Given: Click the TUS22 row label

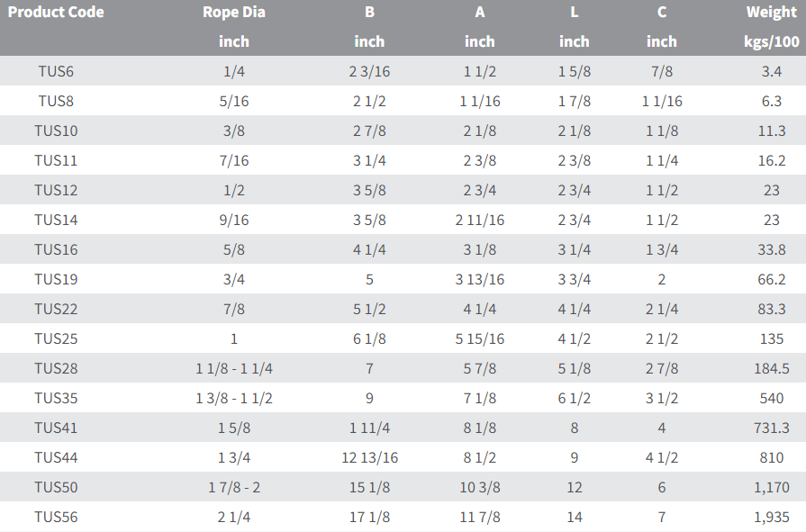Looking at the screenshot, I should coord(56,310).
